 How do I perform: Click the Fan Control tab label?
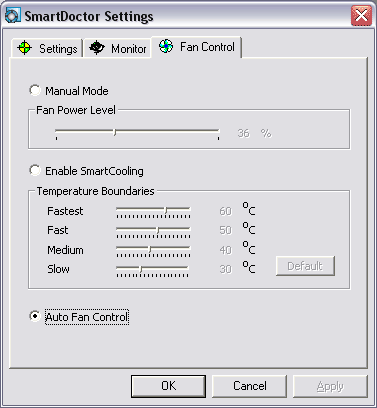pyautogui.click(x=207, y=47)
